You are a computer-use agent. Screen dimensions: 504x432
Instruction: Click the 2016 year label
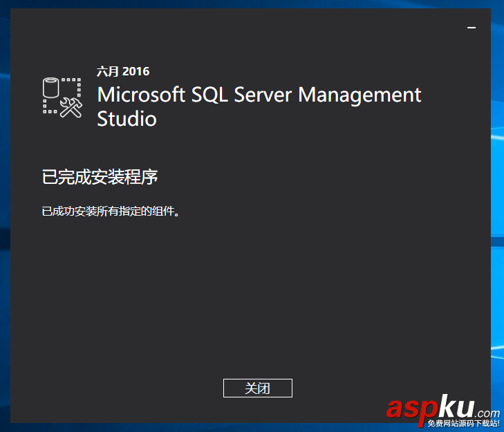click(x=136, y=71)
